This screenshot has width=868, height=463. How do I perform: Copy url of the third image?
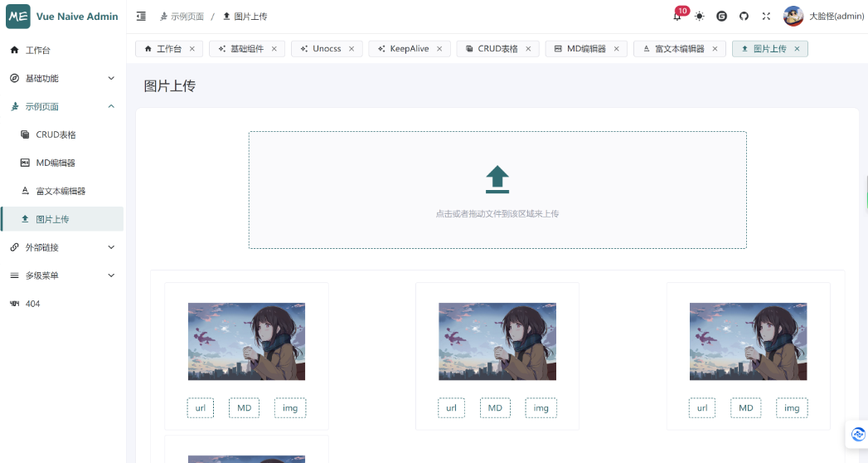(702, 408)
